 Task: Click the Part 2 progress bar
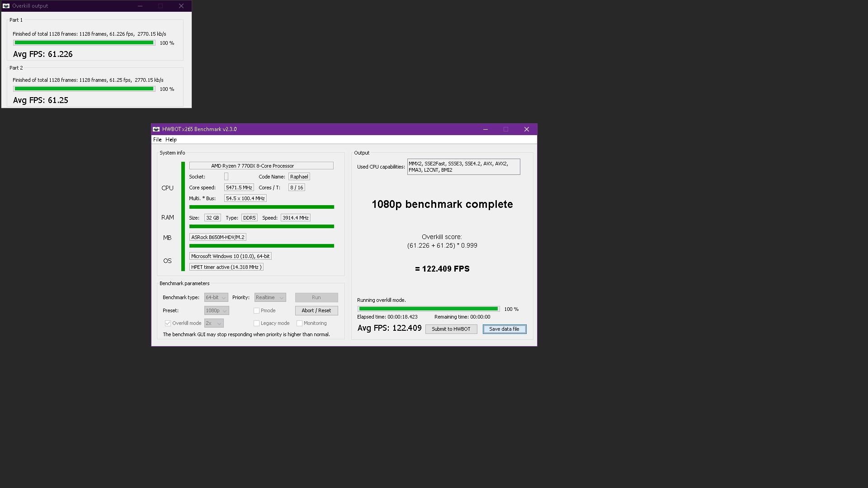[x=84, y=89]
